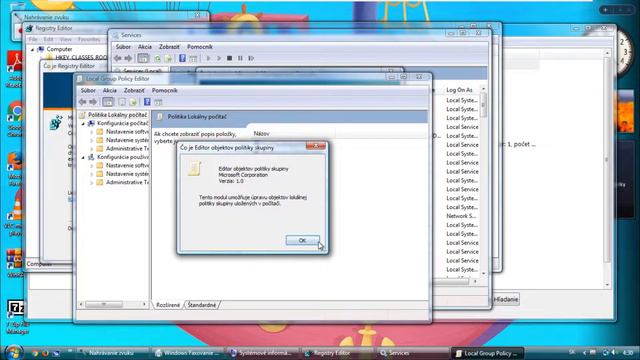Image resolution: width=640 pixels, height=360 pixels.
Task: Collapse Computer node in Registry Editor
Action: (32, 49)
